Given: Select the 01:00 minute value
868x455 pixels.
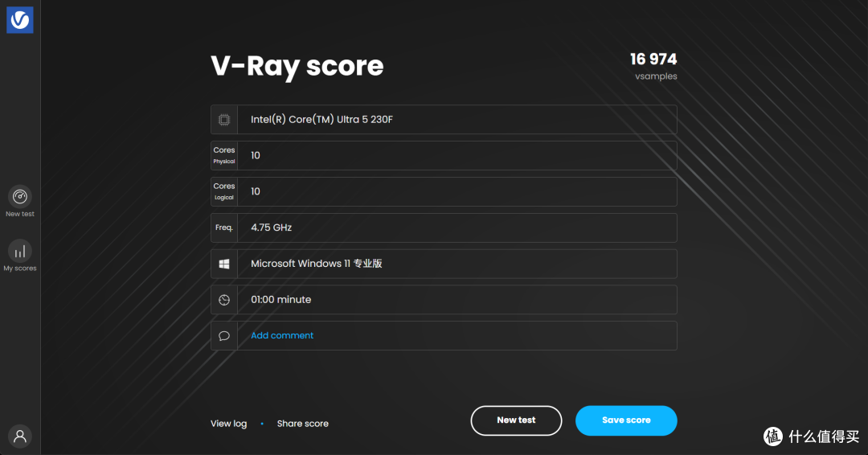Looking at the screenshot, I should point(281,300).
